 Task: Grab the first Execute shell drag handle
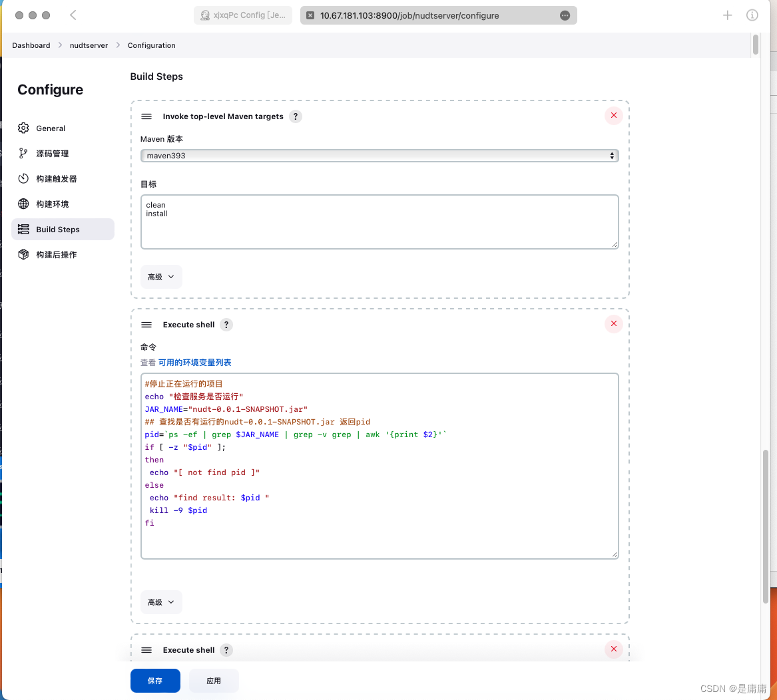tap(146, 325)
